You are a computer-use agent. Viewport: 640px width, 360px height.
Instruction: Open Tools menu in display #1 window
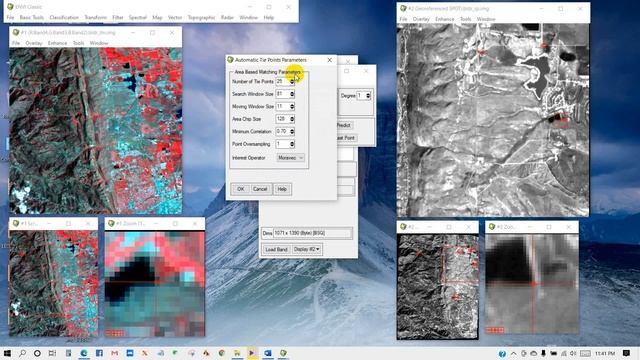pos(78,43)
